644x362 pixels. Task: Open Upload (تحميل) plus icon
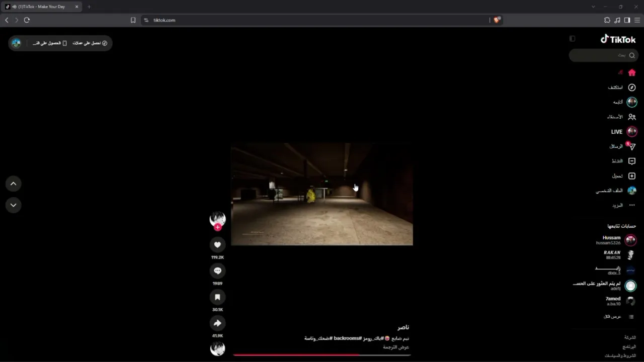[632, 176]
